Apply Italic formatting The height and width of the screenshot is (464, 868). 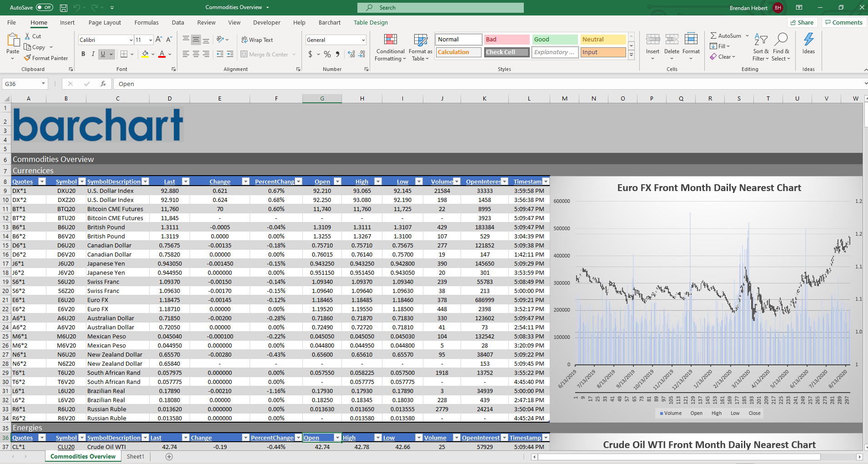coord(93,54)
